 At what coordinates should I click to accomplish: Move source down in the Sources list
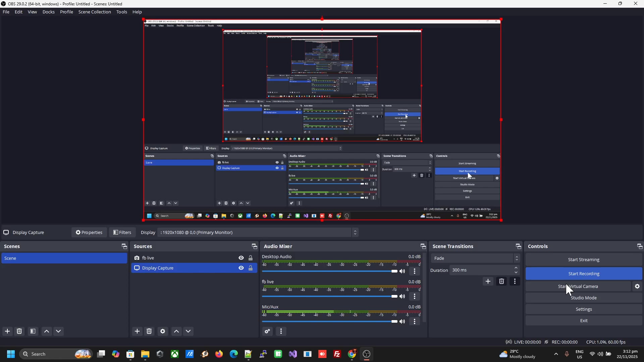pos(189,331)
